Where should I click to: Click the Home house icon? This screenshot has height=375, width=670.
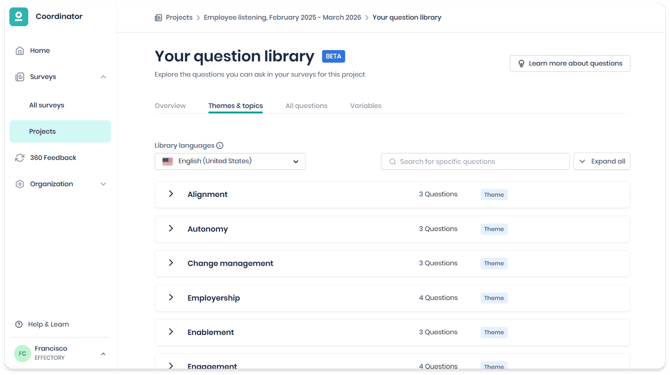pyautogui.click(x=20, y=50)
